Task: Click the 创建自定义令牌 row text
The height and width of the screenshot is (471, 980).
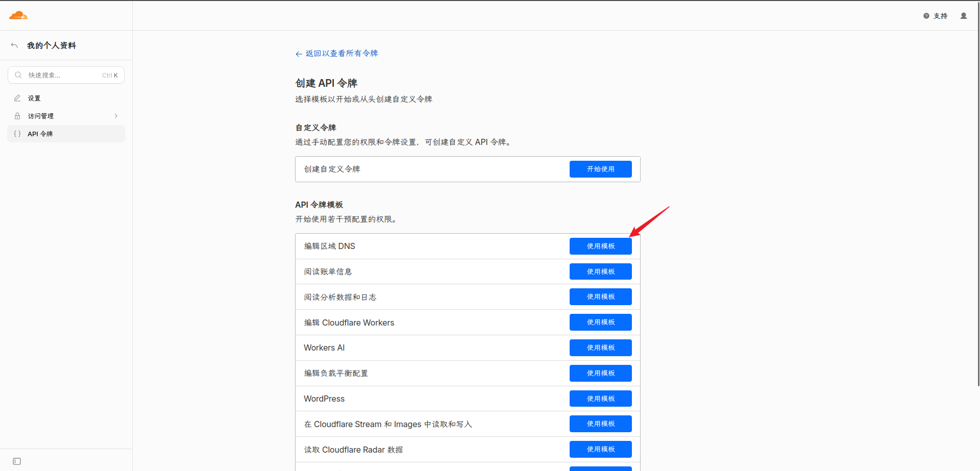Action: (332, 169)
